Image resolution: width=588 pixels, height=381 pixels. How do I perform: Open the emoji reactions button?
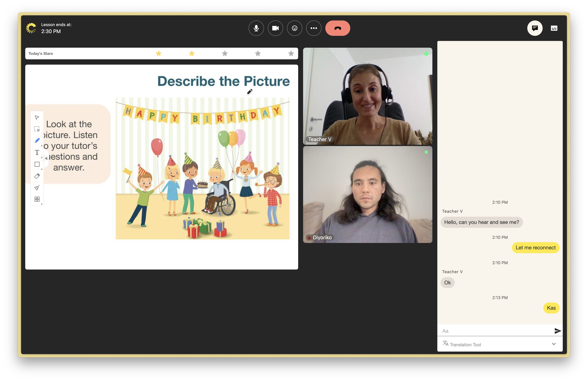click(294, 28)
